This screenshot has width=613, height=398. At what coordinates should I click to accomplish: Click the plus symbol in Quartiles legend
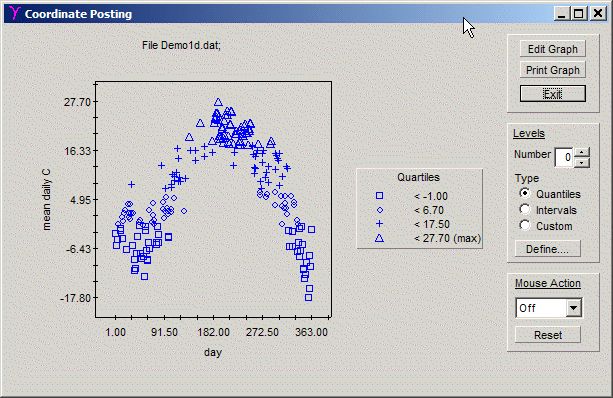379,224
